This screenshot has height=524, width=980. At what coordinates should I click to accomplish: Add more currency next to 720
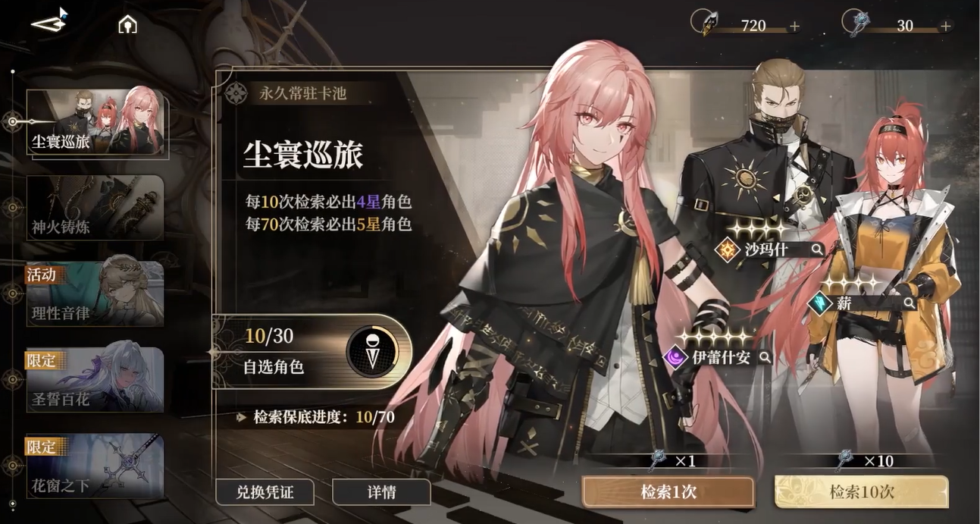[794, 26]
